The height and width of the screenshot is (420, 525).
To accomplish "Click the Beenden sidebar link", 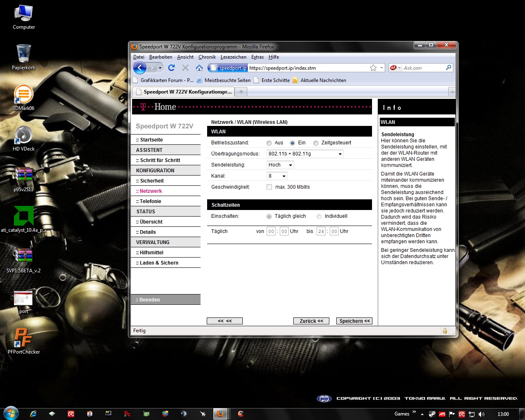I will 166,300.
